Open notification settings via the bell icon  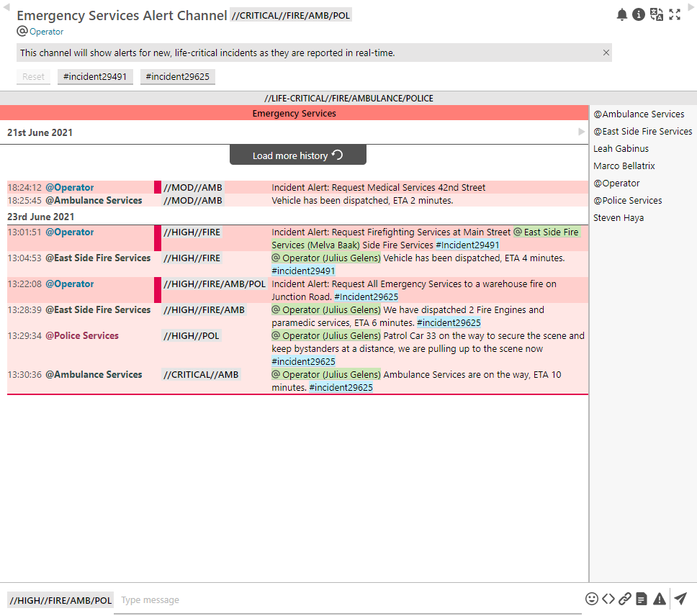pos(622,14)
